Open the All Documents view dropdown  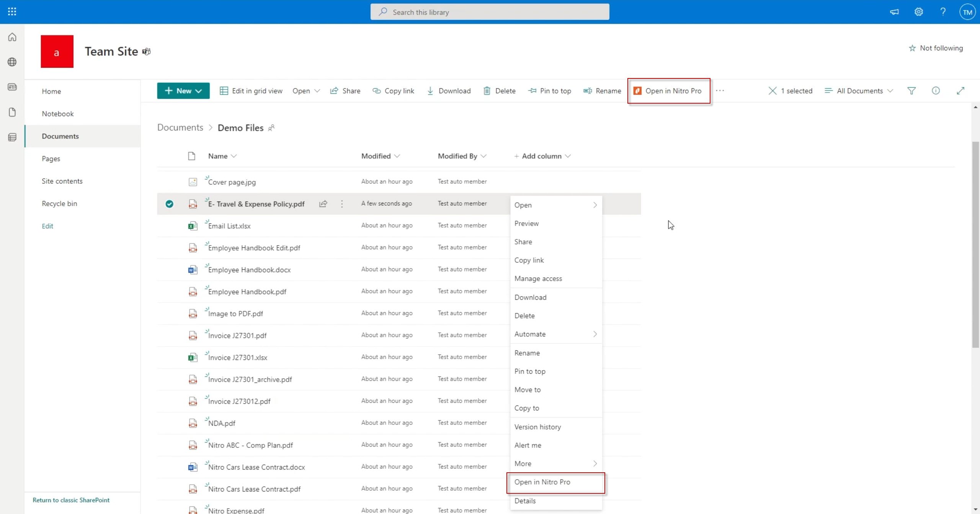859,91
